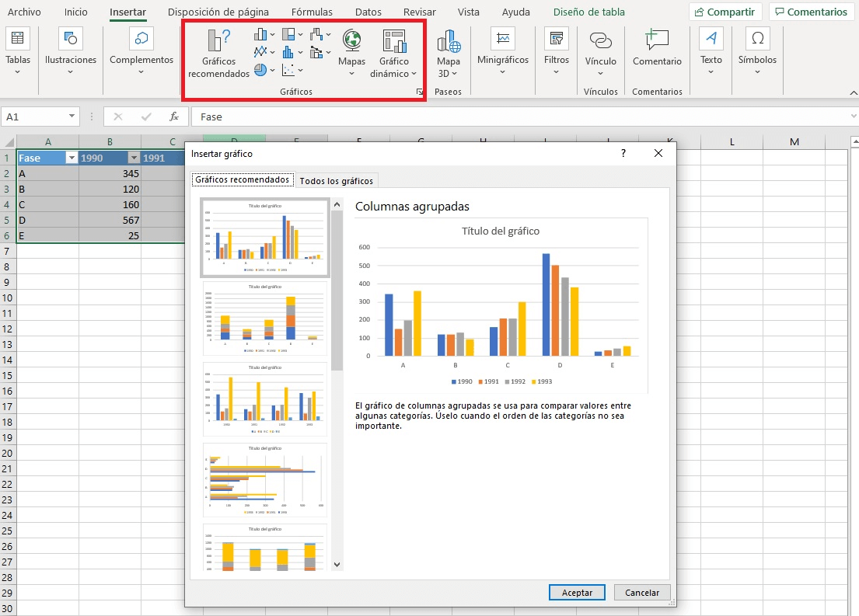The width and height of the screenshot is (859, 616).
Task: Expand the formula bar
Action: coord(854,116)
